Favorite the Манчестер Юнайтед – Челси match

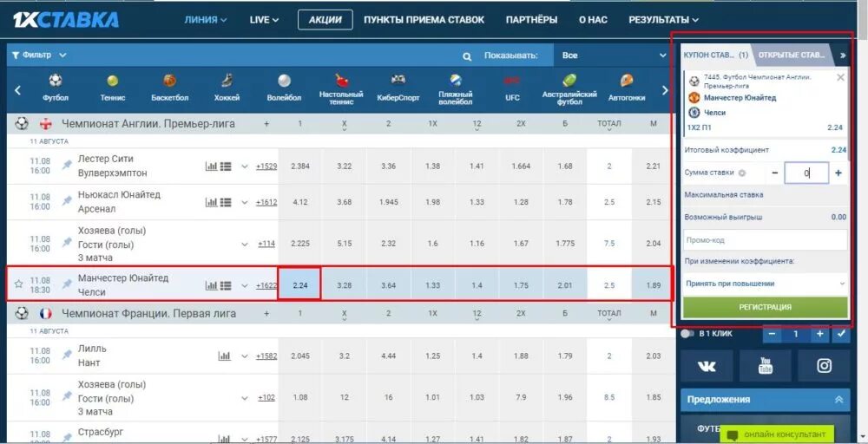pyautogui.click(x=19, y=284)
